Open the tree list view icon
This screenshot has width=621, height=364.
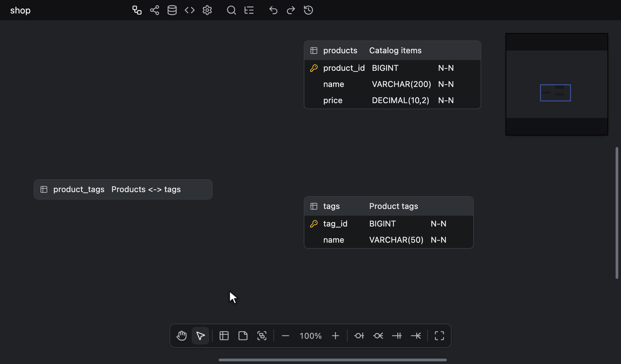[249, 10]
